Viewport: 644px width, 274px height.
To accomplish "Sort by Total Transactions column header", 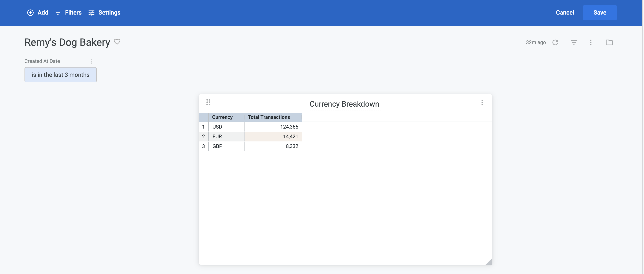I will click(269, 117).
